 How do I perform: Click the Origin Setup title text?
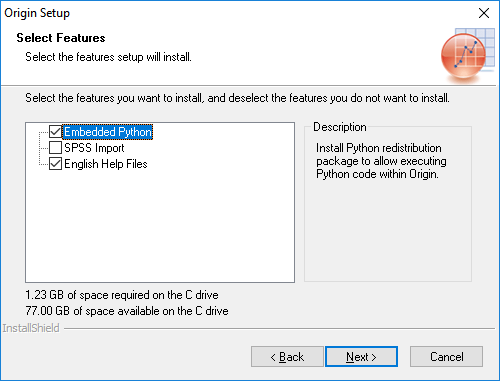pyautogui.click(x=37, y=13)
